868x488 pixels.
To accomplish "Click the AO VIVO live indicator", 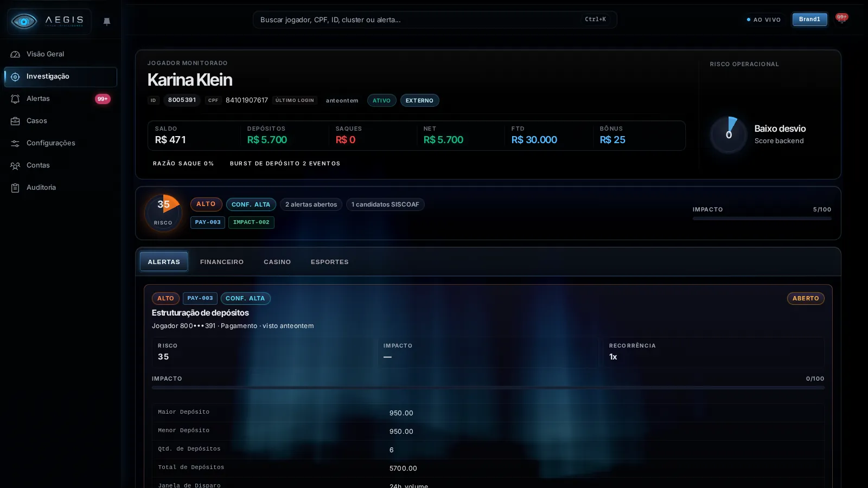I will click(x=764, y=20).
